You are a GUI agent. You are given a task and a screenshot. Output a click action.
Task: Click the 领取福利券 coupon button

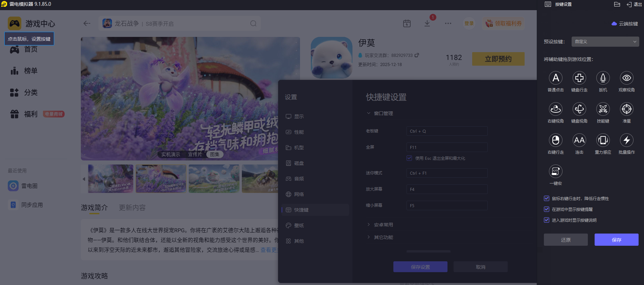coord(504,23)
